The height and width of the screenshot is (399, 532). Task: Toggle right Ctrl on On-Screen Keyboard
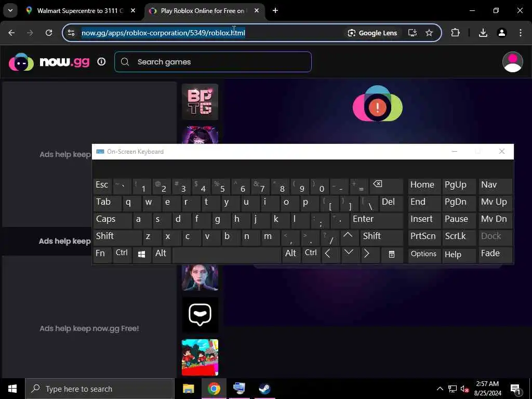(311, 254)
